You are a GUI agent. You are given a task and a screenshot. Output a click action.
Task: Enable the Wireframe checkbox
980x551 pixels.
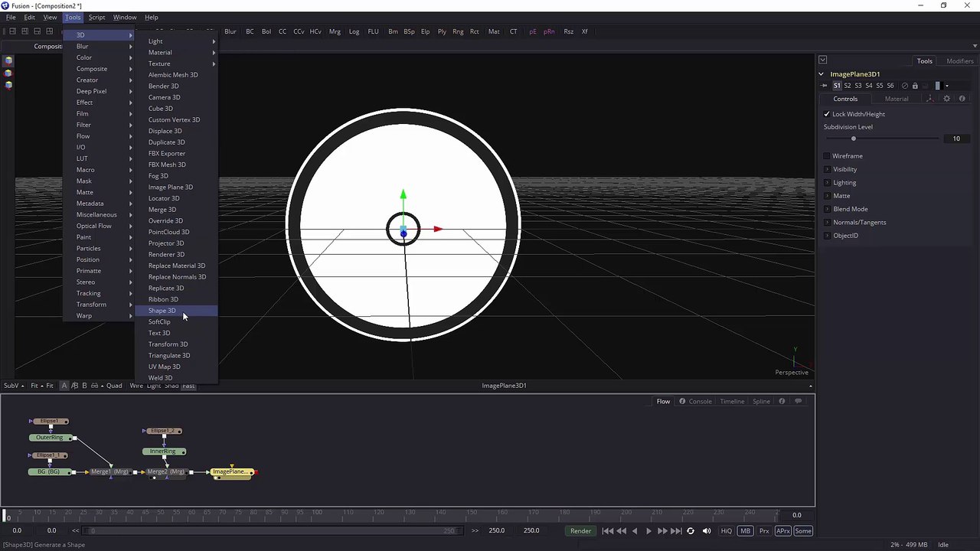point(827,156)
